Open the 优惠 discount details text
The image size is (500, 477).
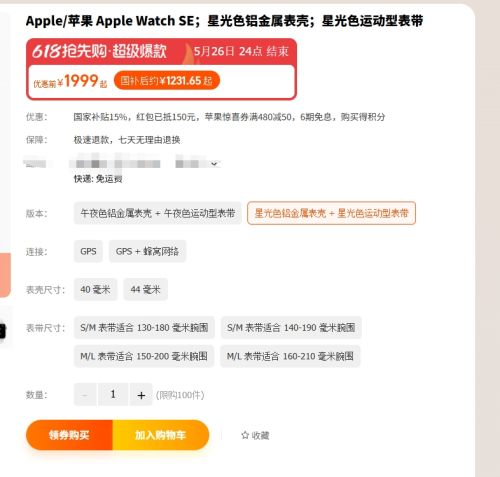(229, 117)
